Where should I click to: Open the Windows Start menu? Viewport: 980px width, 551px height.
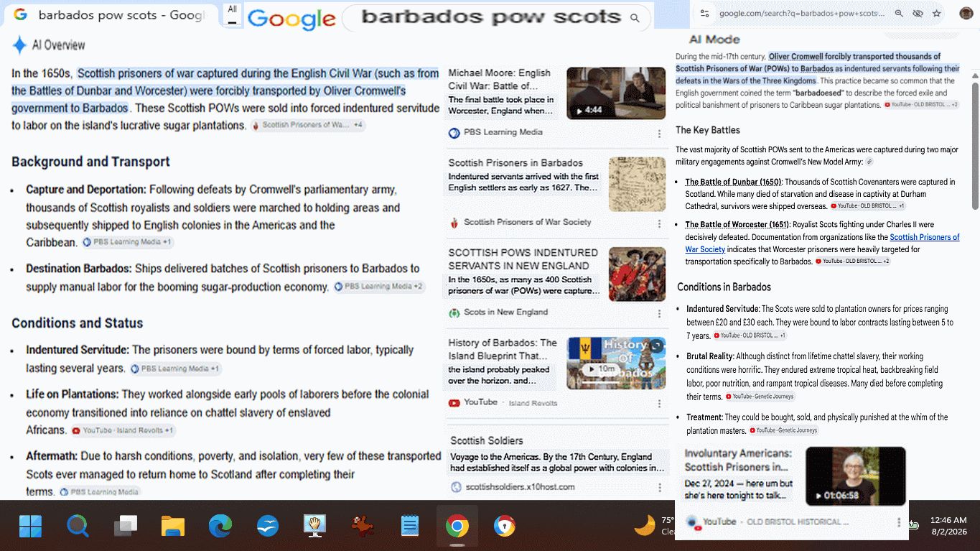31,527
